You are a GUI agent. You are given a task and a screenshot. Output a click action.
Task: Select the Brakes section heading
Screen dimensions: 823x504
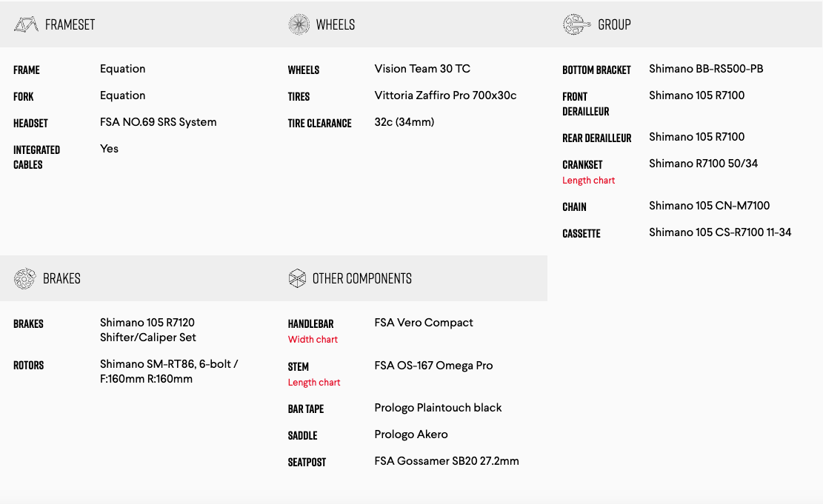point(61,278)
